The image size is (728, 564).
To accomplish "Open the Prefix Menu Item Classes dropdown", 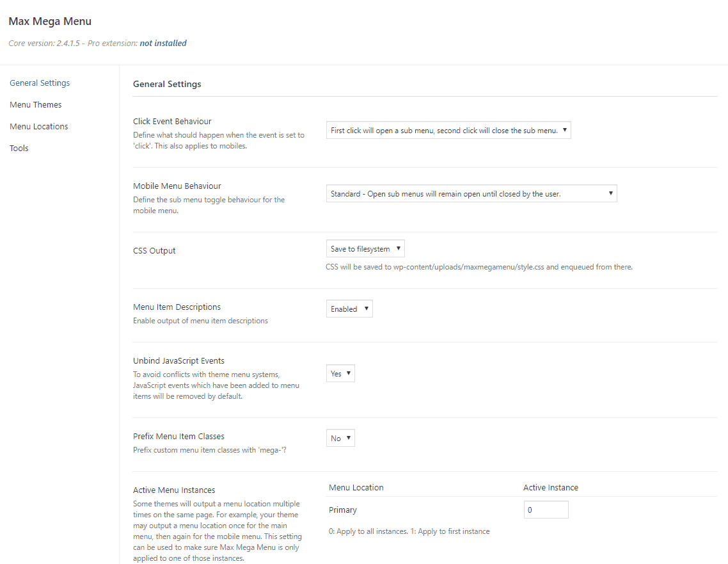I will coord(340,439).
